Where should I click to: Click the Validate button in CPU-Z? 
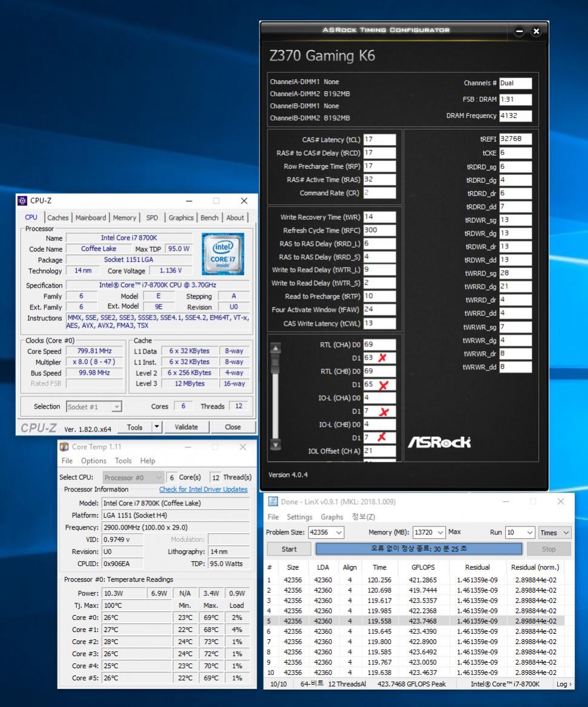(x=186, y=427)
